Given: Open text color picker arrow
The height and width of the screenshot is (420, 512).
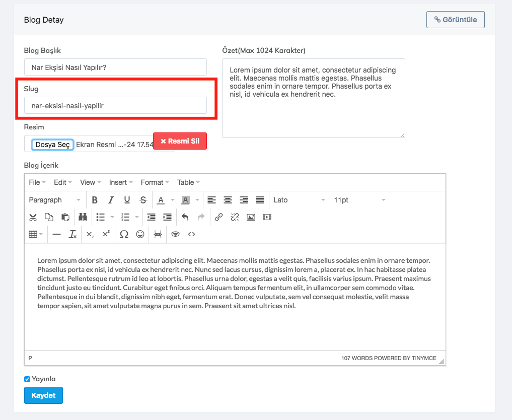Looking at the screenshot, I should [173, 200].
